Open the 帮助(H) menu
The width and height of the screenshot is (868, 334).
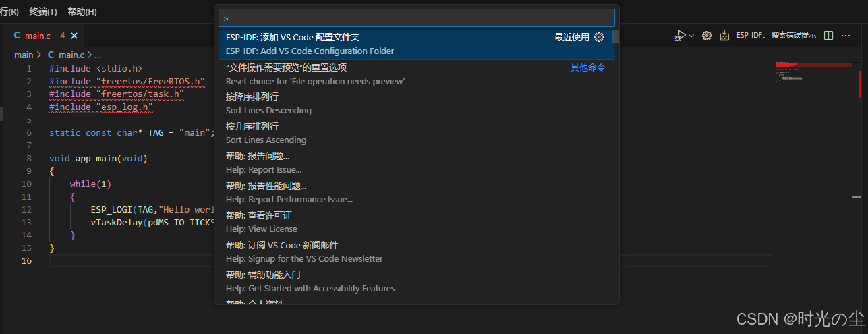(x=82, y=12)
